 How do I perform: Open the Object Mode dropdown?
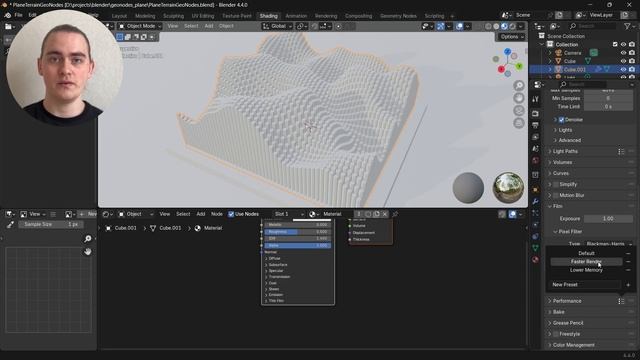coord(140,26)
